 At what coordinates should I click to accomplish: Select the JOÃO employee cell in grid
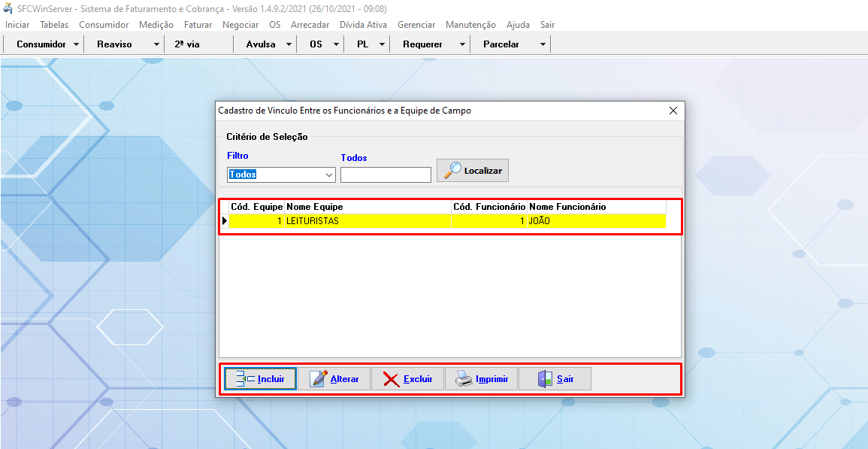(595, 221)
